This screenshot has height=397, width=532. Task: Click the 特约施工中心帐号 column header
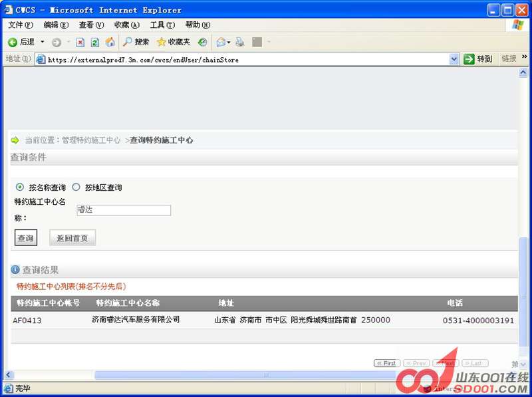49,303
